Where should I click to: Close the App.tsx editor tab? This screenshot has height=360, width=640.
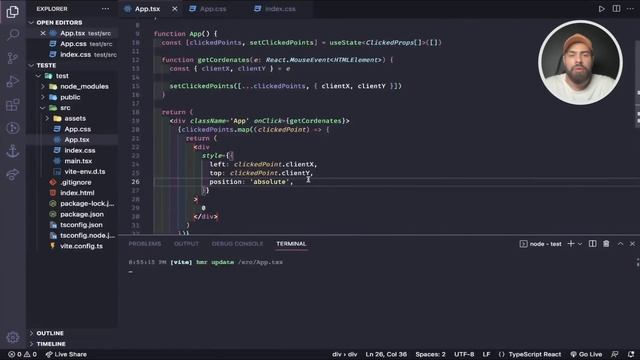175,9
